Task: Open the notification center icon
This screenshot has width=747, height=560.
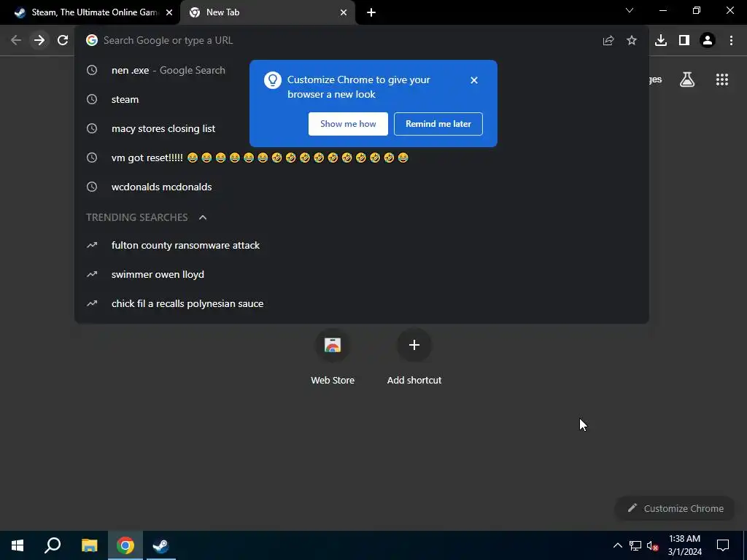Action: [723, 545]
